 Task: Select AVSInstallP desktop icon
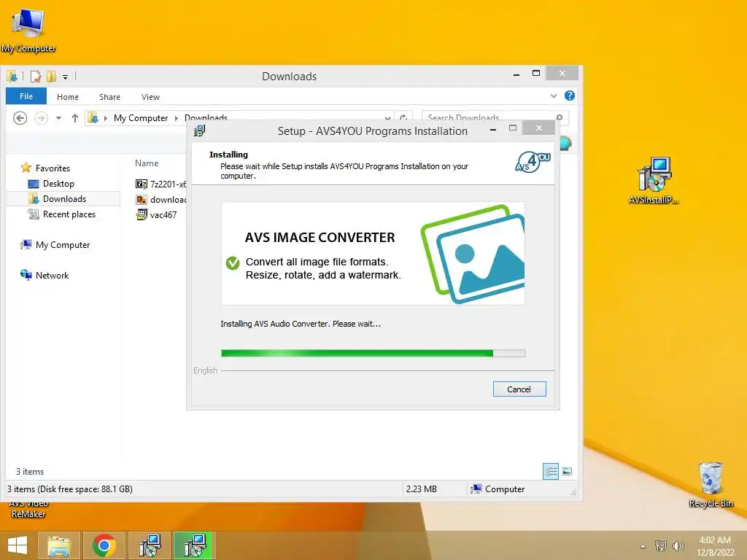point(654,180)
